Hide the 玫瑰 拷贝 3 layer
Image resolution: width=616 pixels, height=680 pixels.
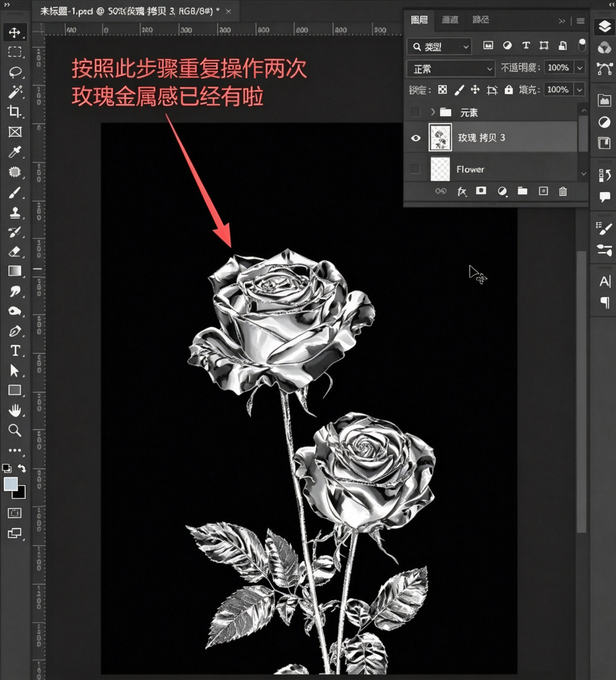(x=416, y=138)
